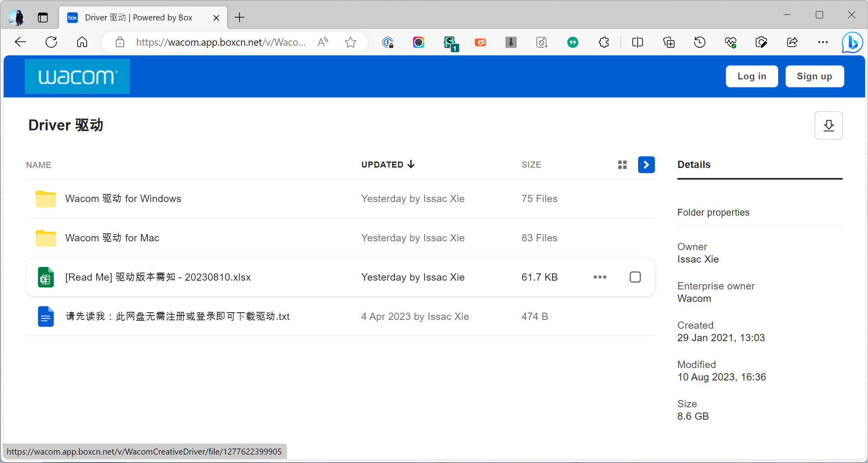Image resolution: width=868 pixels, height=463 pixels.
Task: Click '4 Apr 2023 by Issac Xie'
Action: pyautogui.click(x=415, y=316)
